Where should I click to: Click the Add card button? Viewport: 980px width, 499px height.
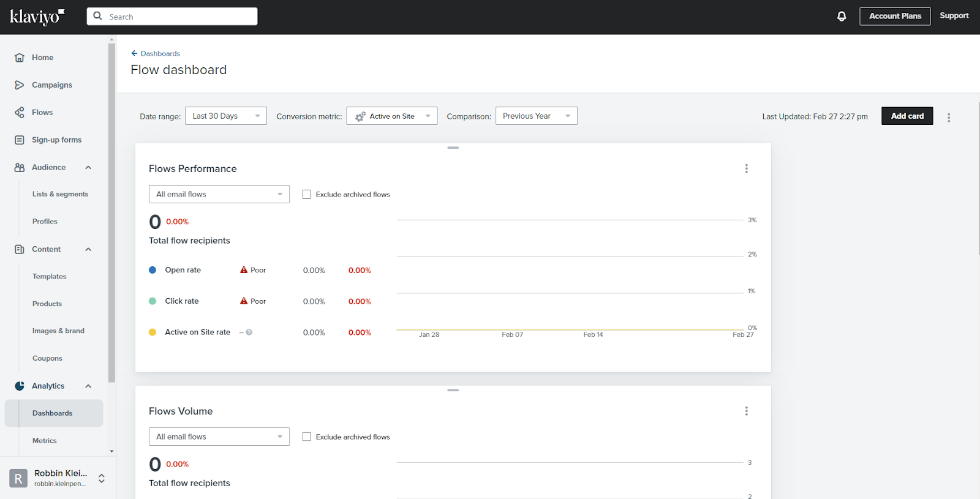907,116
